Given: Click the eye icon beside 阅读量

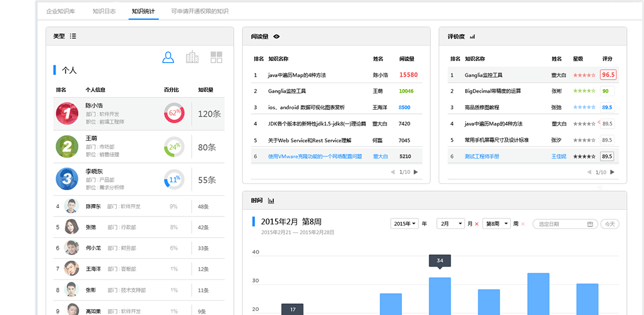Looking at the screenshot, I should [x=276, y=37].
